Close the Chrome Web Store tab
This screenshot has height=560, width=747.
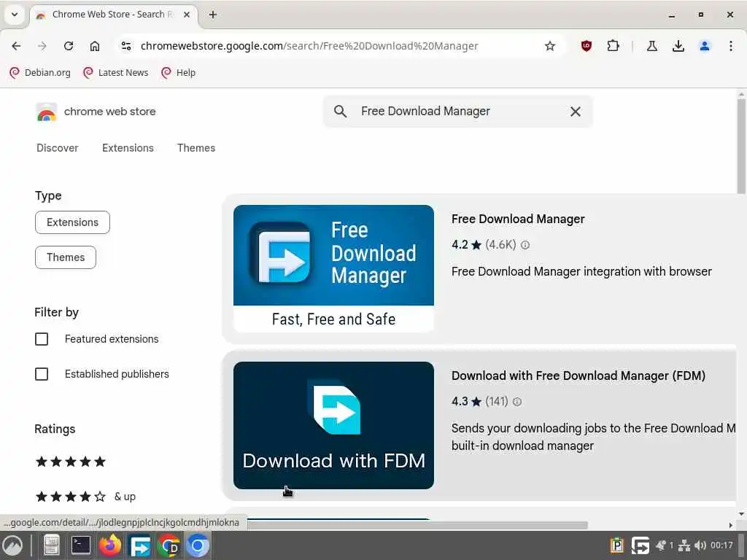coord(187,15)
